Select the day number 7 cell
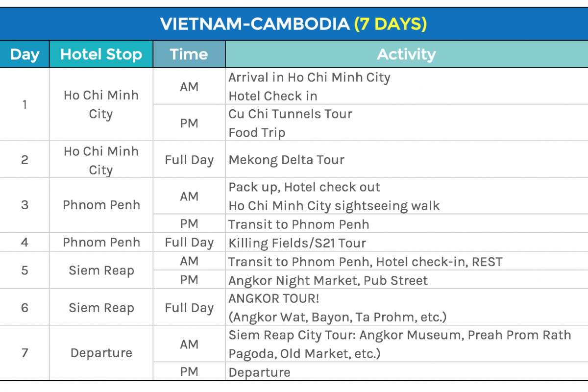588x392 pixels. click(24, 353)
